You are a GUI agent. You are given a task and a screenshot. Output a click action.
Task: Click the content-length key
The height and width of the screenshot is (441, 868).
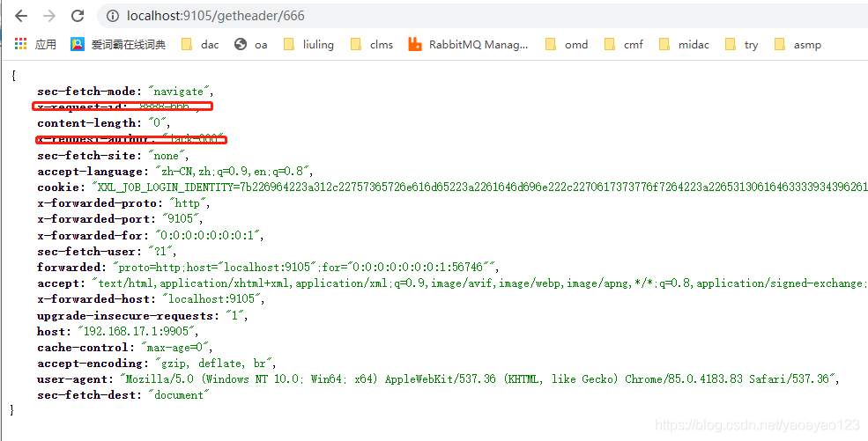[x=86, y=122]
